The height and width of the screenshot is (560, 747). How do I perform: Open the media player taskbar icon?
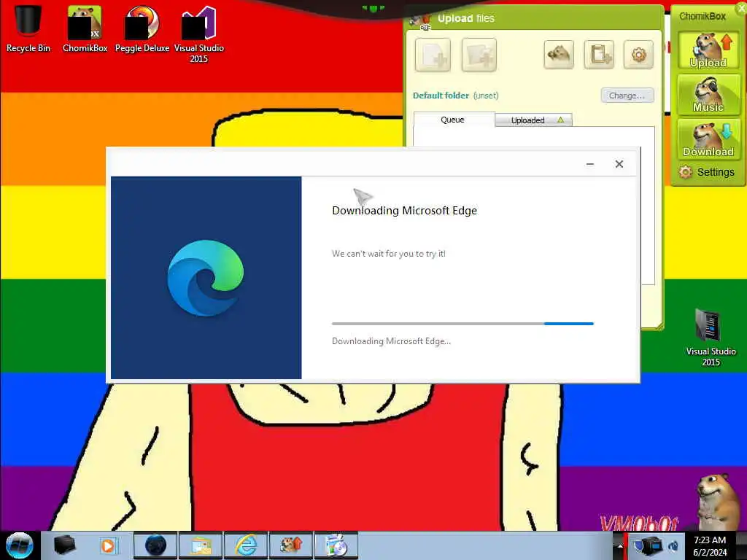[x=108, y=545]
